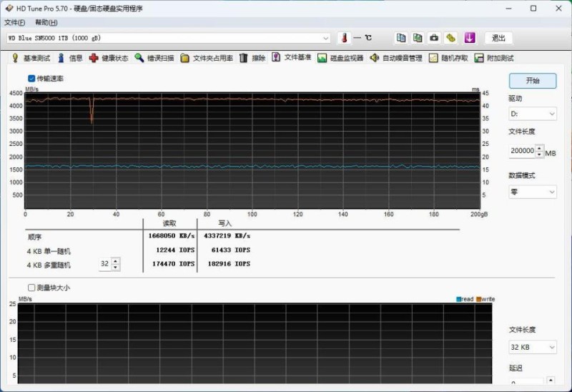Click the temperature thermometer icon

click(x=344, y=38)
